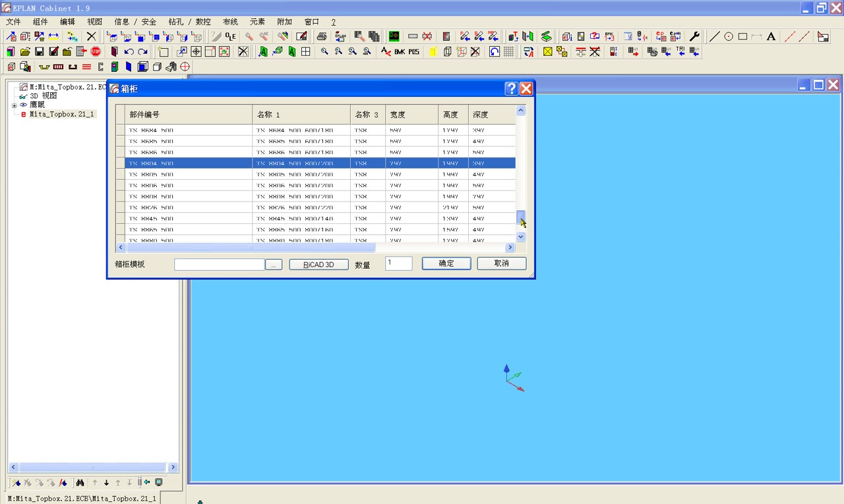Screen dimensions: 844x504
Task: Click the 深度 column header
Action: (x=492, y=115)
